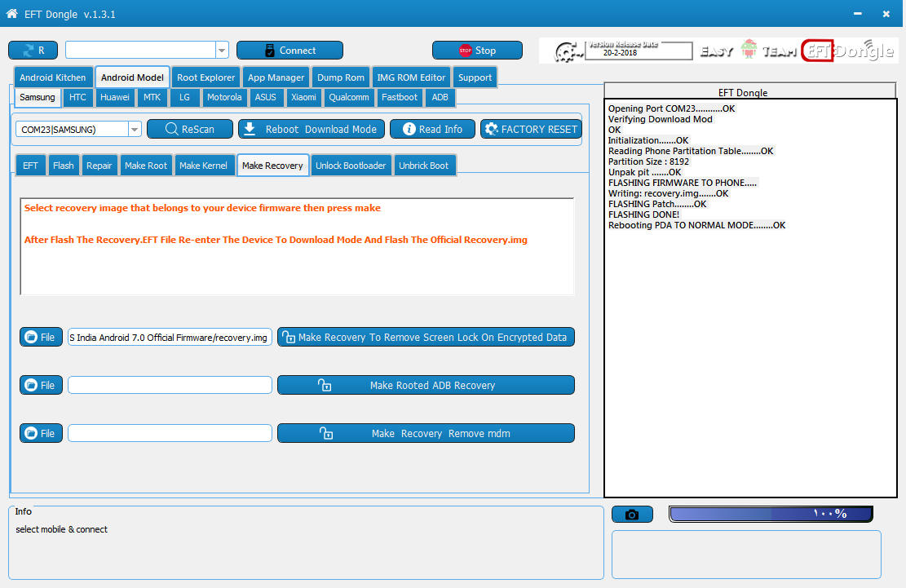Switch to the Dump Rom tab
Image resolution: width=906 pixels, height=588 pixels.
tap(341, 77)
